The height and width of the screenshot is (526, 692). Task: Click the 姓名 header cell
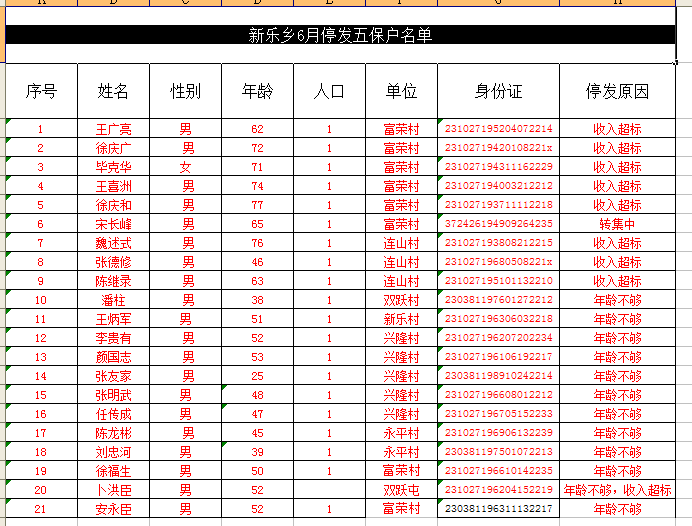(x=113, y=91)
